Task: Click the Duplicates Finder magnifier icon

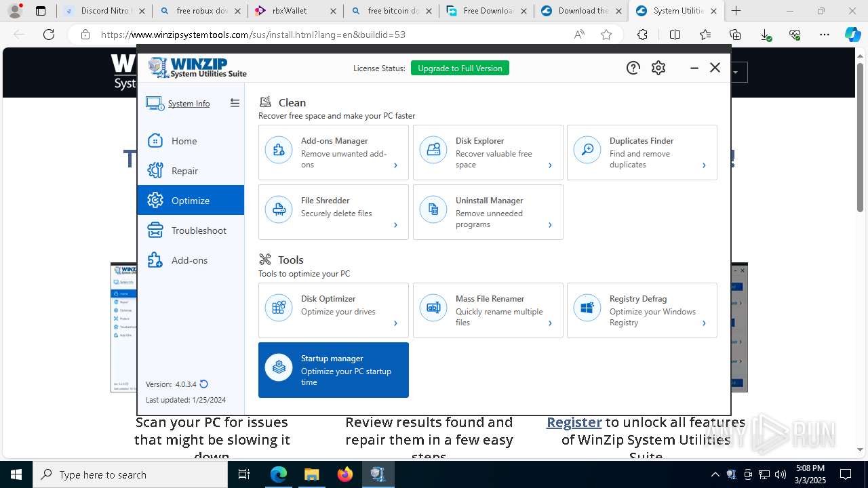Action: pyautogui.click(x=587, y=150)
